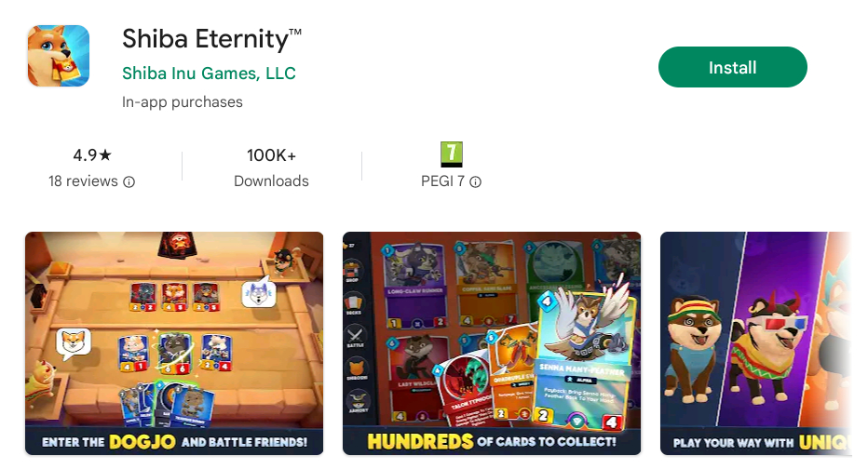This screenshot has width=868, height=469.
Task: Click the Install button
Action: point(732,67)
